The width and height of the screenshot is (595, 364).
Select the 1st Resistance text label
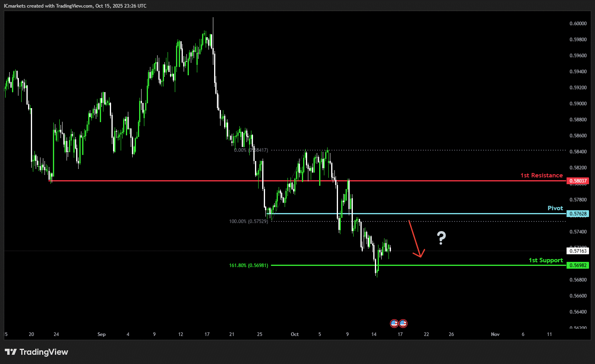541,175
